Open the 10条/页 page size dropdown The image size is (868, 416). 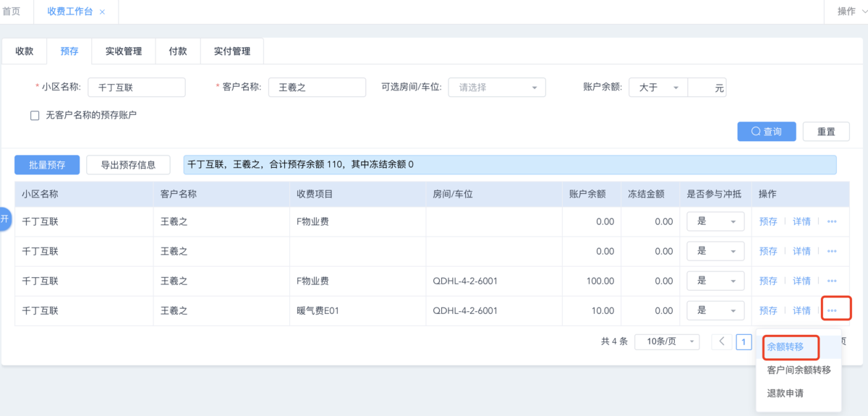(667, 341)
